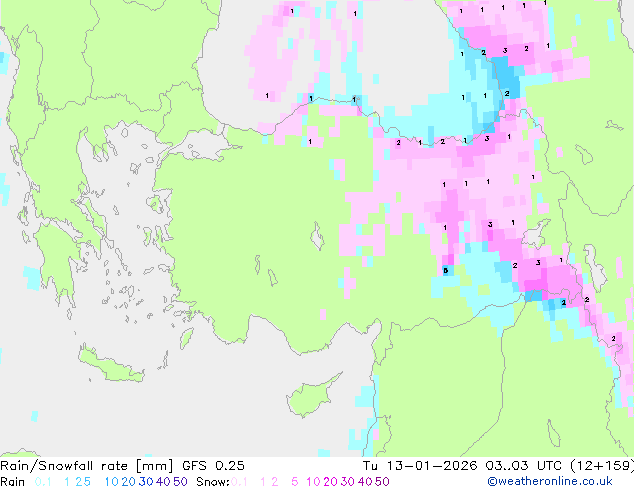
Task: Select the 5 value in Snow legend
Action: [295, 482]
